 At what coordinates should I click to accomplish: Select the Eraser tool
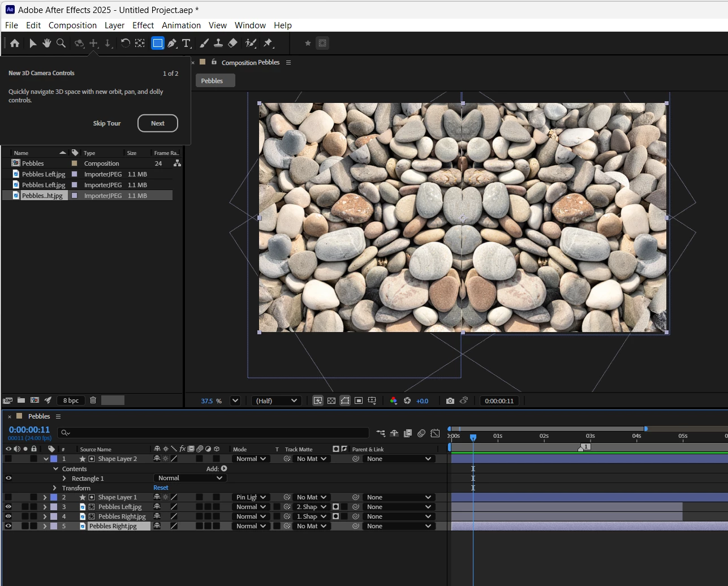tap(232, 43)
